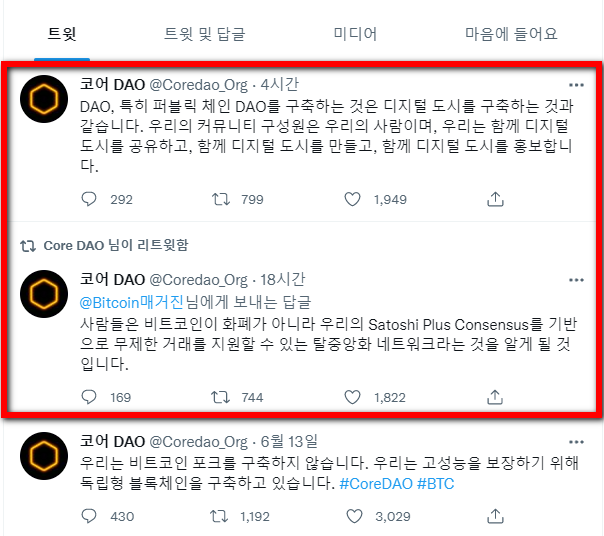Like the tweet with 1,822 hearts
604x536 pixels.
point(352,397)
